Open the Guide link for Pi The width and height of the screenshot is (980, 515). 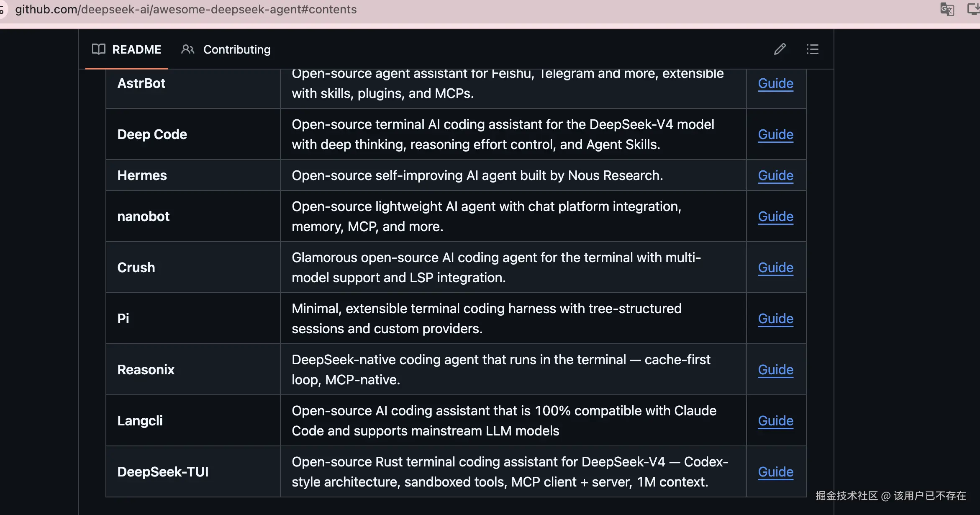coord(775,319)
